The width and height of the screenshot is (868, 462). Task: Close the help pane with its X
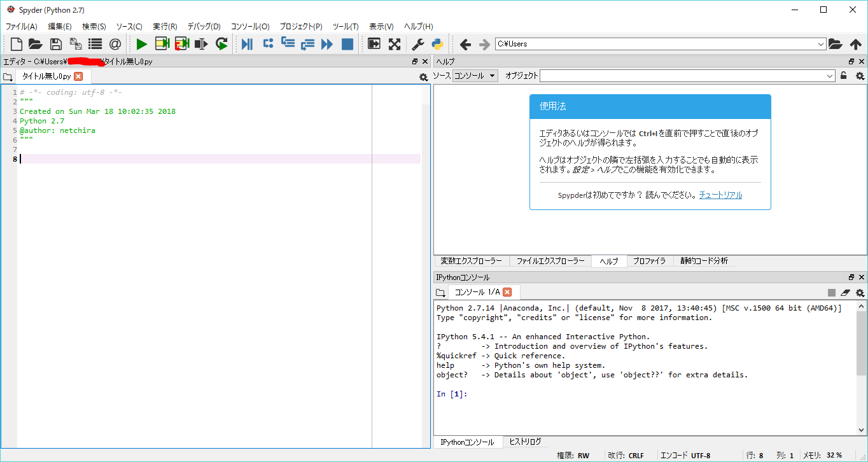click(862, 62)
